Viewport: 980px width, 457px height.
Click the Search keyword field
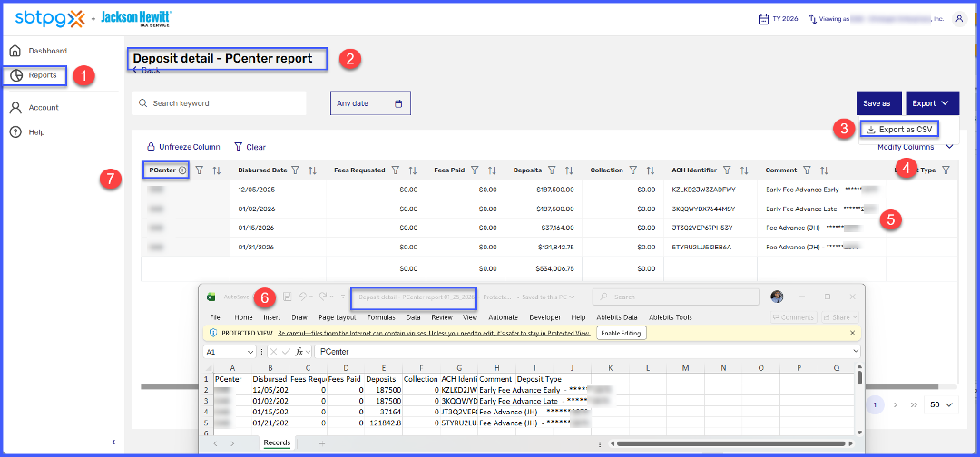coord(219,103)
